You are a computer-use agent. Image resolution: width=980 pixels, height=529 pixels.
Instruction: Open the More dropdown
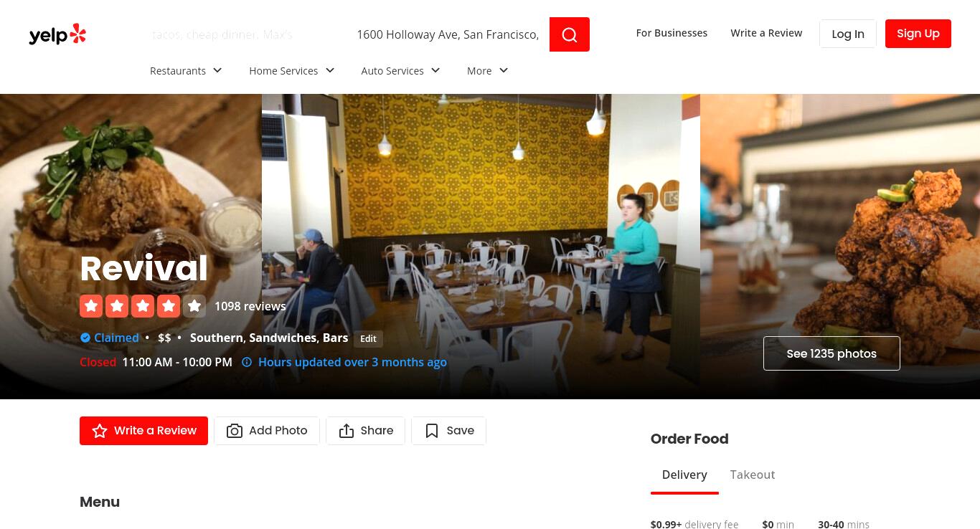[x=488, y=70]
